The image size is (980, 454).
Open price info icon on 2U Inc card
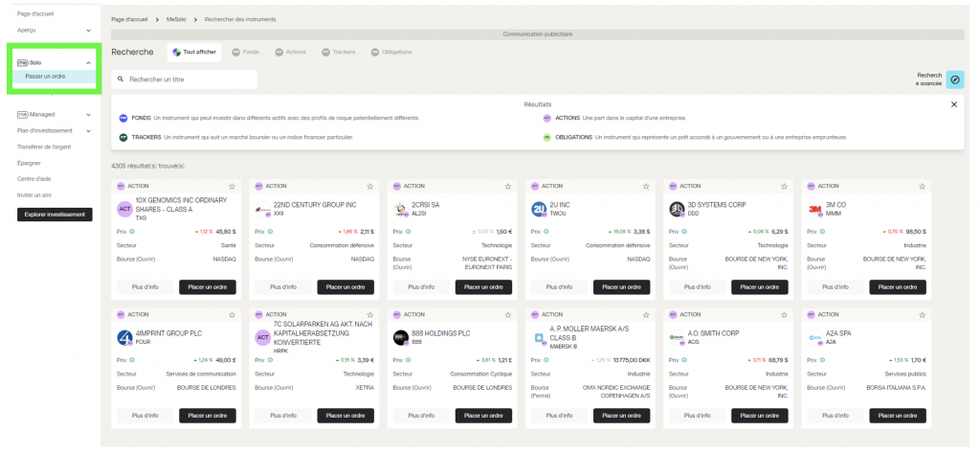[x=546, y=232]
